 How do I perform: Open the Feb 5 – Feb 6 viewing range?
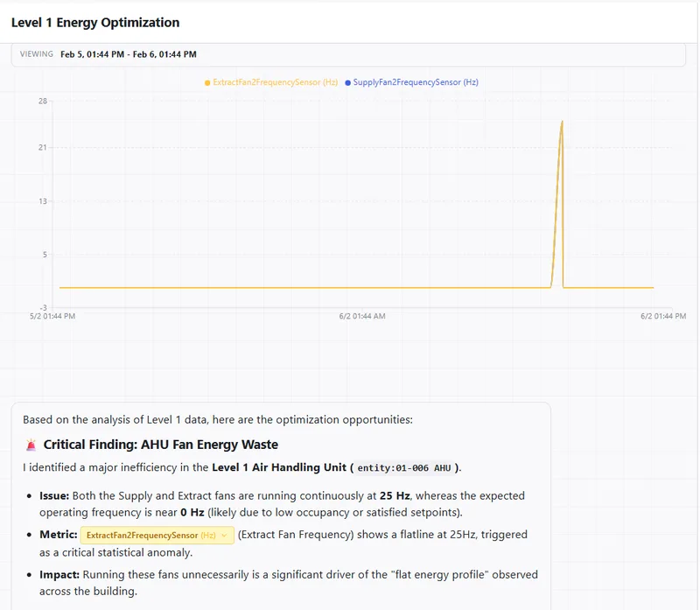(x=128, y=54)
